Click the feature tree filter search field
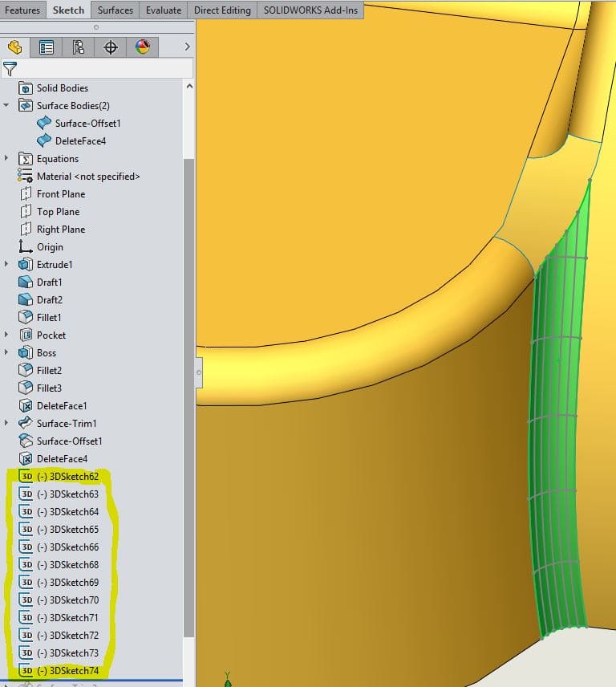This screenshot has width=616, height=687. pyautogui.click(x=106, y=69)
